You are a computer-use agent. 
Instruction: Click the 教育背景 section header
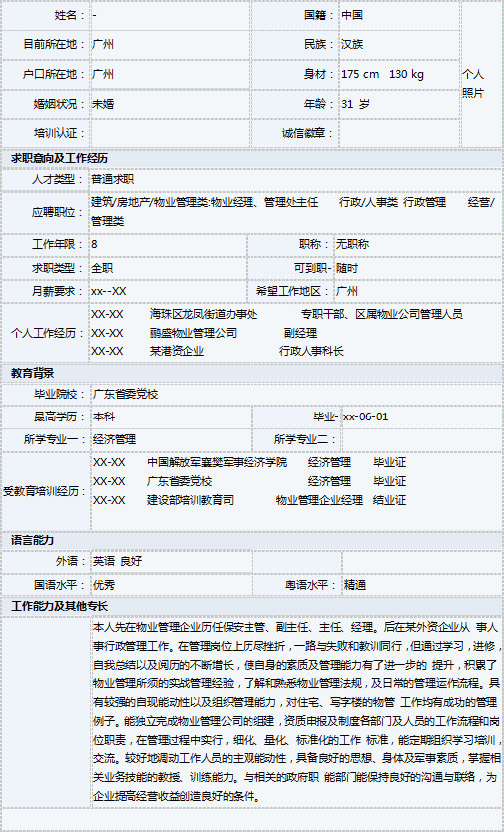click(x=32, y=373)
